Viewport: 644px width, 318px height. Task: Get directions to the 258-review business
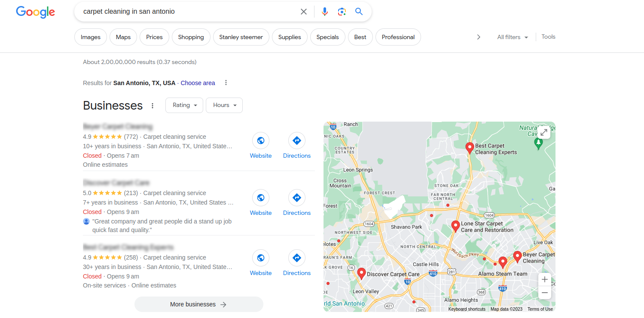click(297, 263)
